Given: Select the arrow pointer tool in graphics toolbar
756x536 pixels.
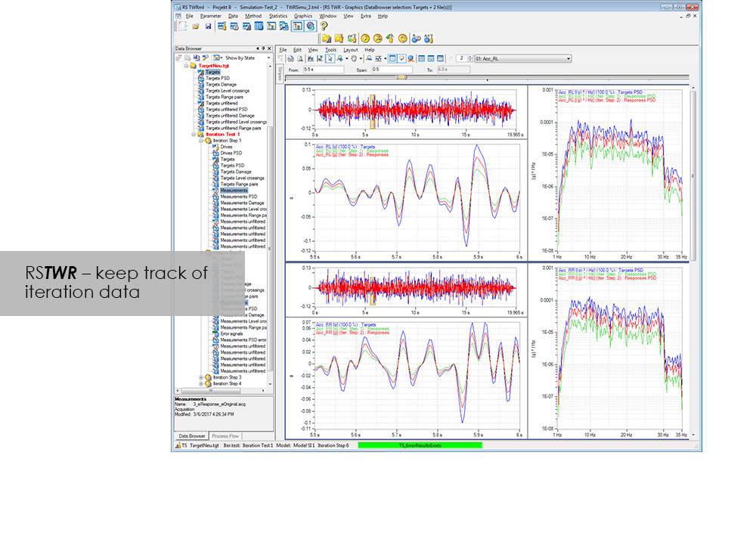Looking at the screenshot, I should 330,58.
